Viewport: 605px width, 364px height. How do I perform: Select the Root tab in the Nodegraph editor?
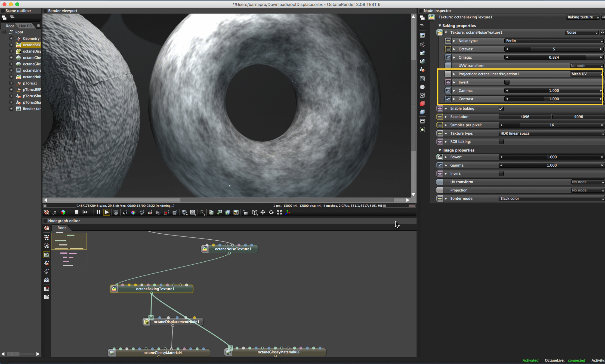tap(62, 228)
